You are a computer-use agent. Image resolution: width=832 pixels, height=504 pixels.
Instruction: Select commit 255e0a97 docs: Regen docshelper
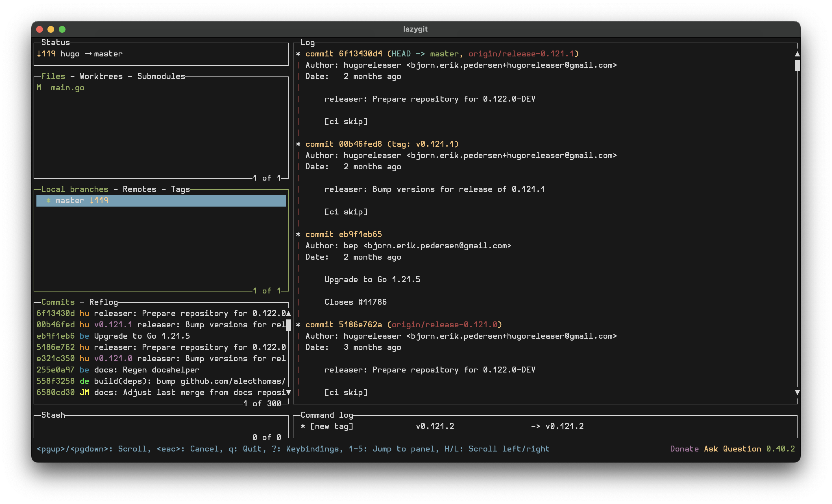tap(147, 370)
